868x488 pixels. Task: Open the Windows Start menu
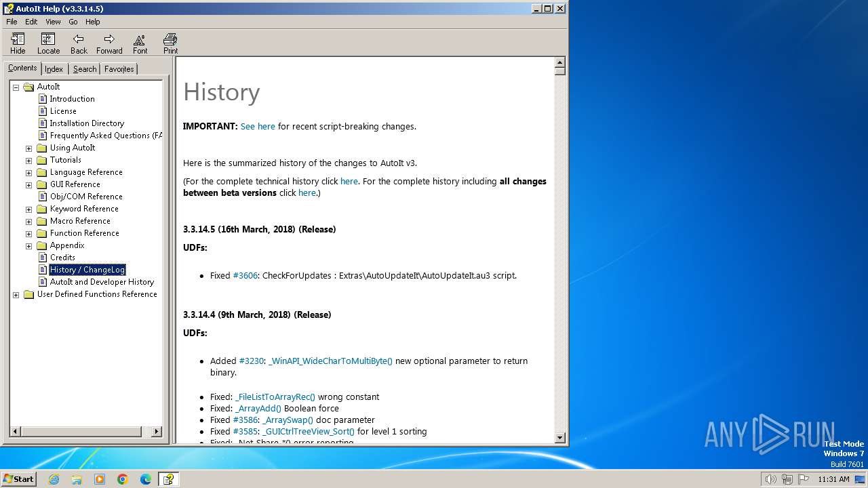18,479
